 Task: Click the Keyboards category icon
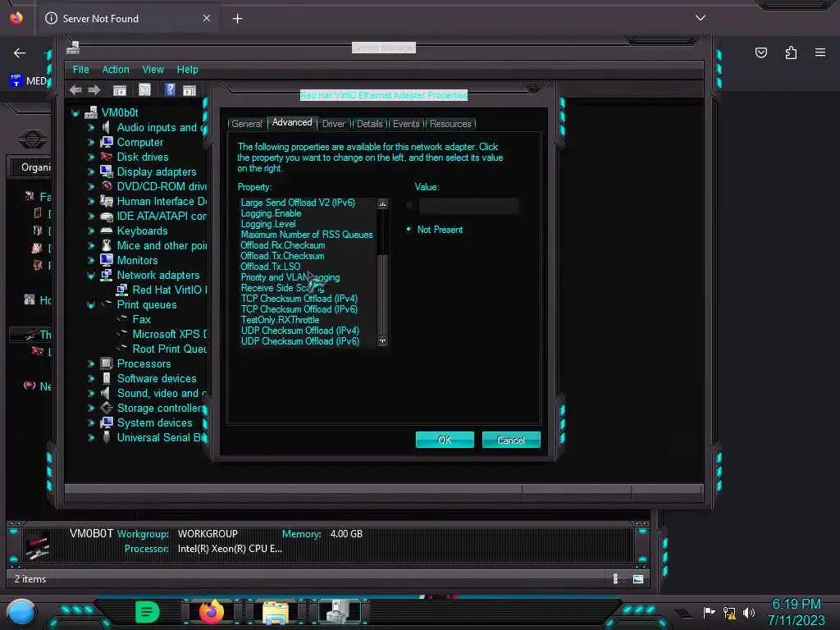(107, 231)
